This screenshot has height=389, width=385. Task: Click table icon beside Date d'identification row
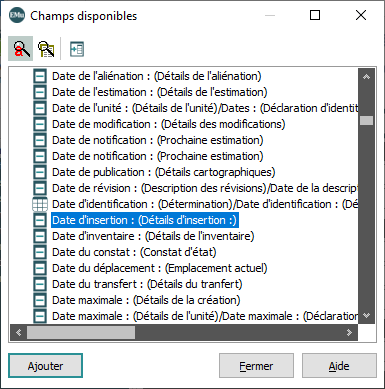40,204
